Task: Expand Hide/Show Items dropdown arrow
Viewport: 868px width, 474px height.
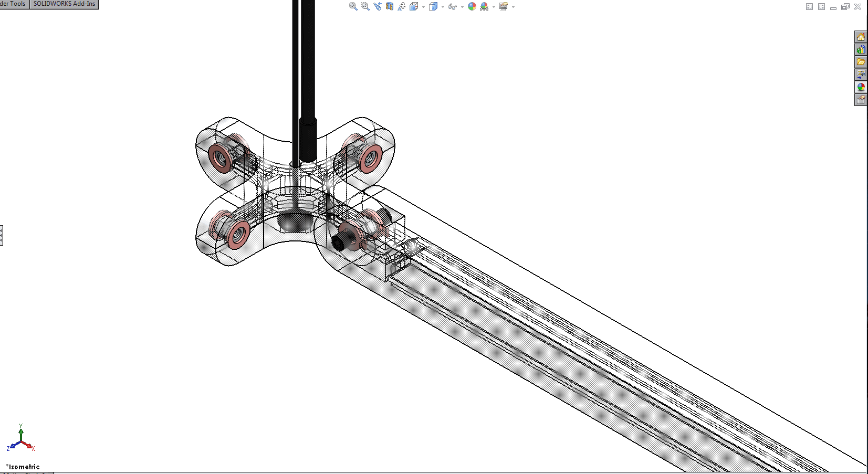Action: tap(462, 7)
